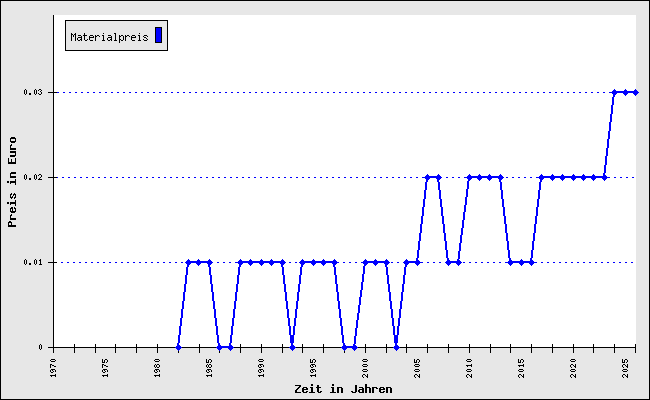
Task: Click the 1990 x-axis year label
Action: click(x=261, y=368)
